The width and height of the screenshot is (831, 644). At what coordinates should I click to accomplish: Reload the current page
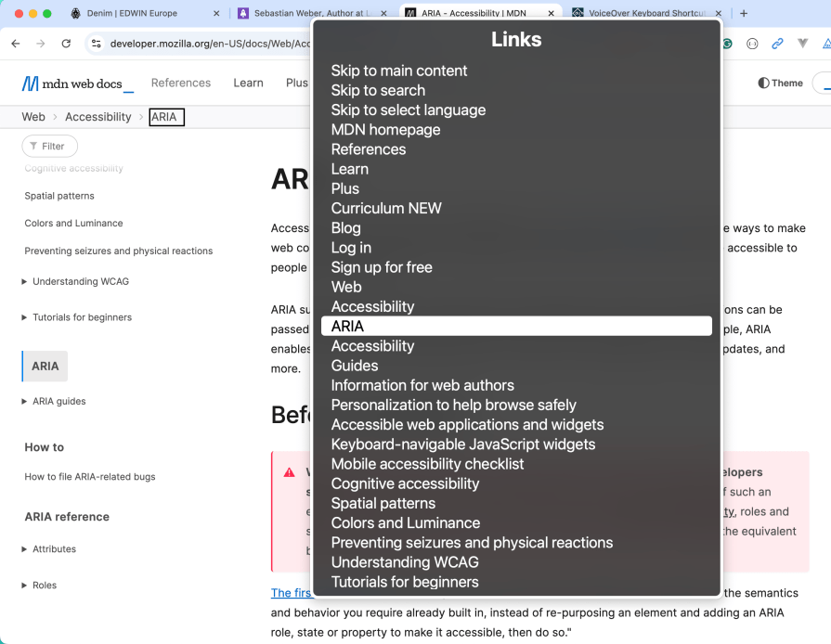pyautogui.click(x=65, y=43)
